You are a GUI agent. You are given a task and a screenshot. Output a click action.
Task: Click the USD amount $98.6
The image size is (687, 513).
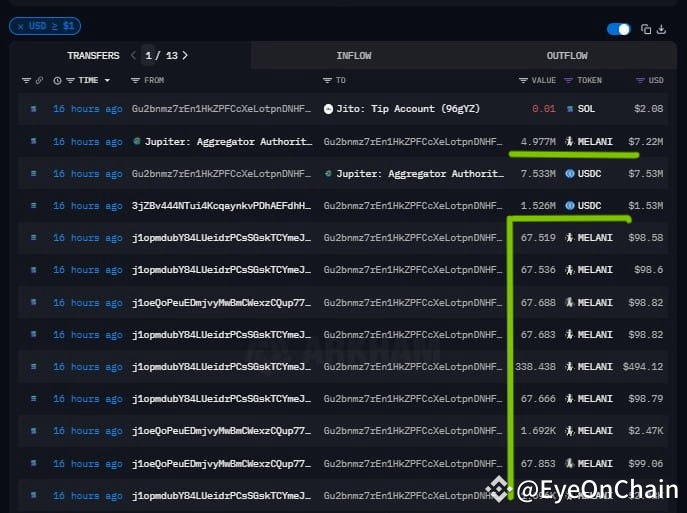point(648,270)
